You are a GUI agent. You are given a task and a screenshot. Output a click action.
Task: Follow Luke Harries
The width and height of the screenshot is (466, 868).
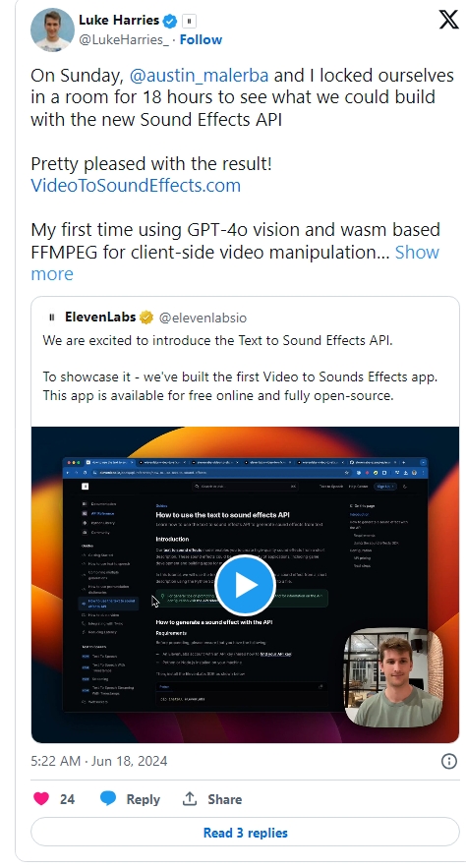(x=201, y=40)
